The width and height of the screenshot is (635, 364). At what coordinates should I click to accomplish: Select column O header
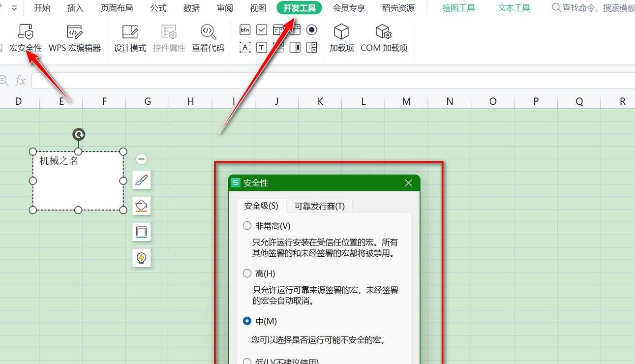(493, 101)
